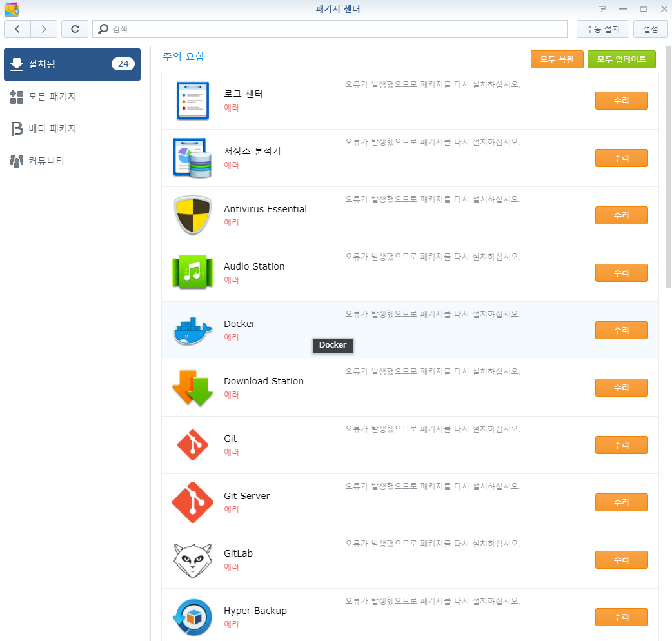Click the Git package icon

coord(193,445)
